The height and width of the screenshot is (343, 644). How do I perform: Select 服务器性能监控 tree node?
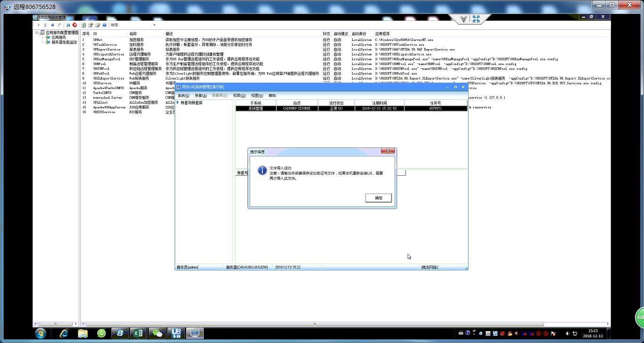(64, 42)
